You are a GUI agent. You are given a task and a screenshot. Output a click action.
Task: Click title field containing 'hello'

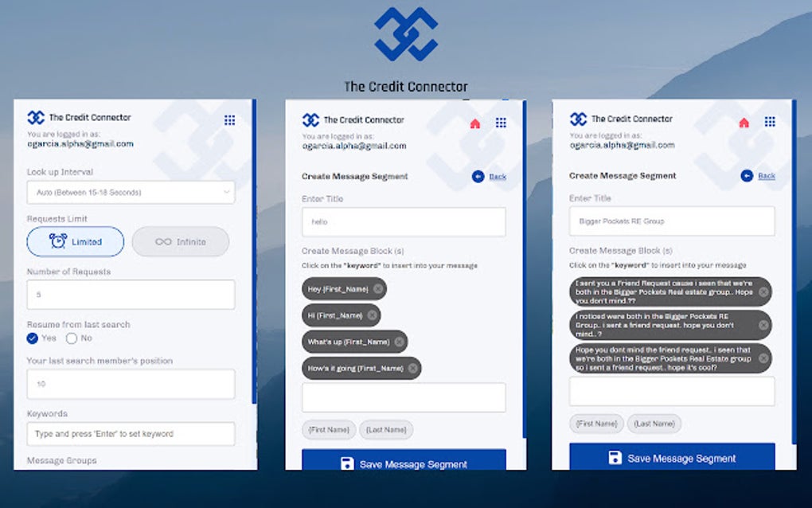point(404,221)
